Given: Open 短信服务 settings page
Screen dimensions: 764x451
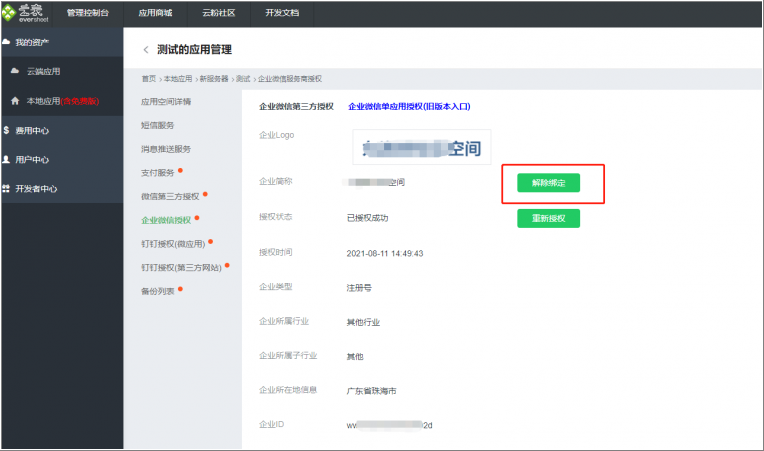Looking at the screenshot, I should click(x=157, y=125).
